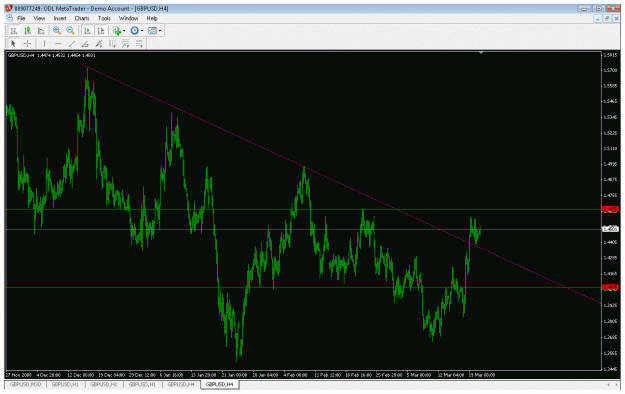
Task: Expand the templates dropdown arrow
Action: coord(160,31)
